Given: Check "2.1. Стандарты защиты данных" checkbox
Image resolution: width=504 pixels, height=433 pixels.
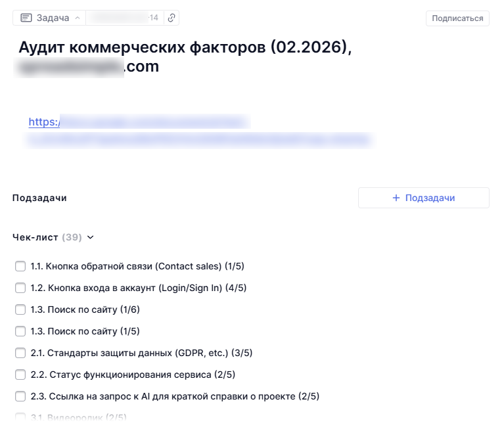Looking at the screenshot, I should [20, 353].
